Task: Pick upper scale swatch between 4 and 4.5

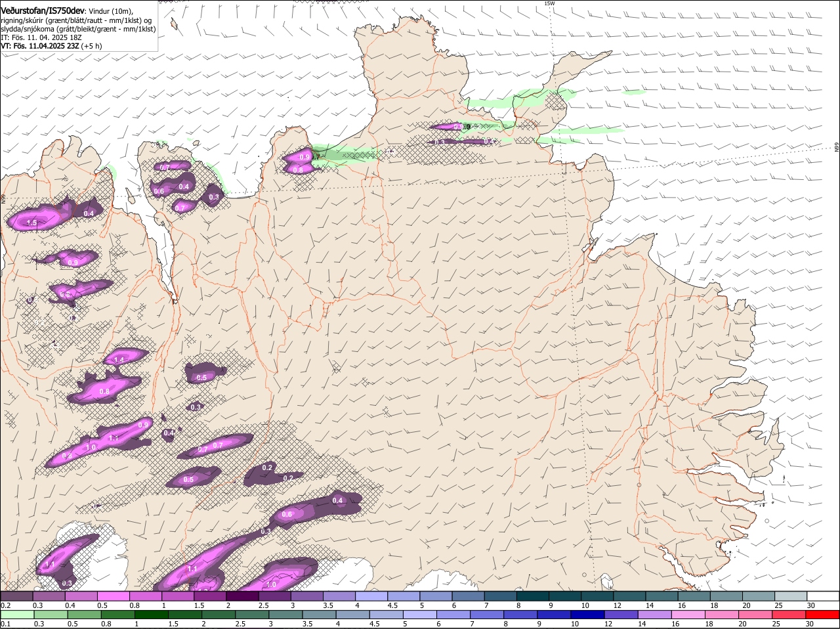Action: [371, 596]
